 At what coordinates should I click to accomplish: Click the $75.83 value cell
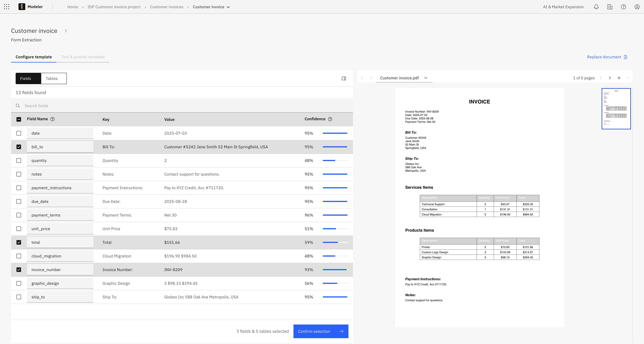tap(171, 229)
